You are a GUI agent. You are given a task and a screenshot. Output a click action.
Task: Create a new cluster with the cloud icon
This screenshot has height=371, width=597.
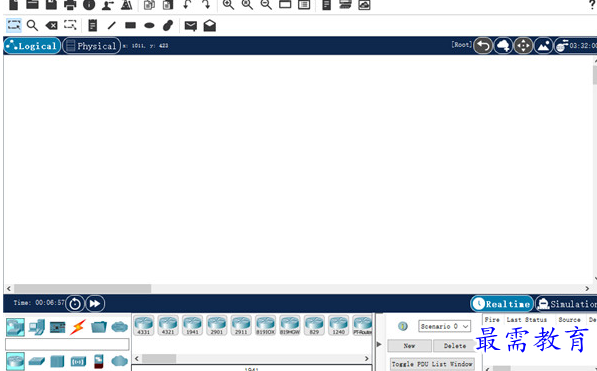503,46
